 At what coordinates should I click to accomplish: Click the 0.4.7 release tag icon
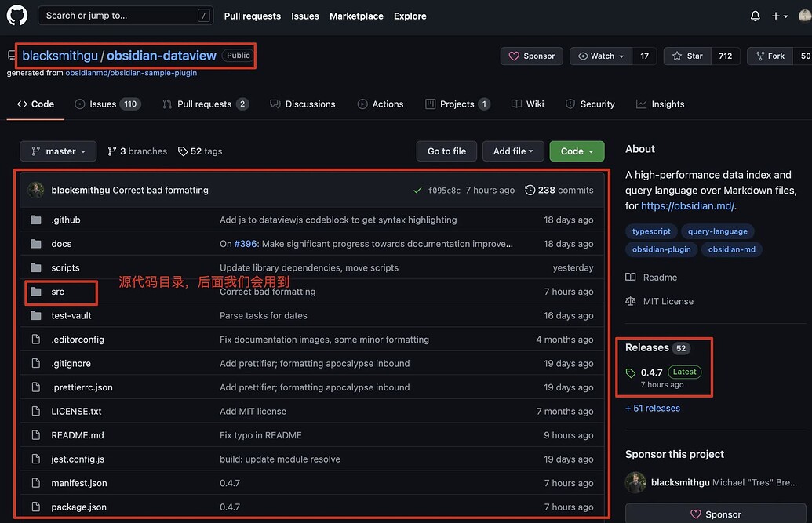(631, 373)
